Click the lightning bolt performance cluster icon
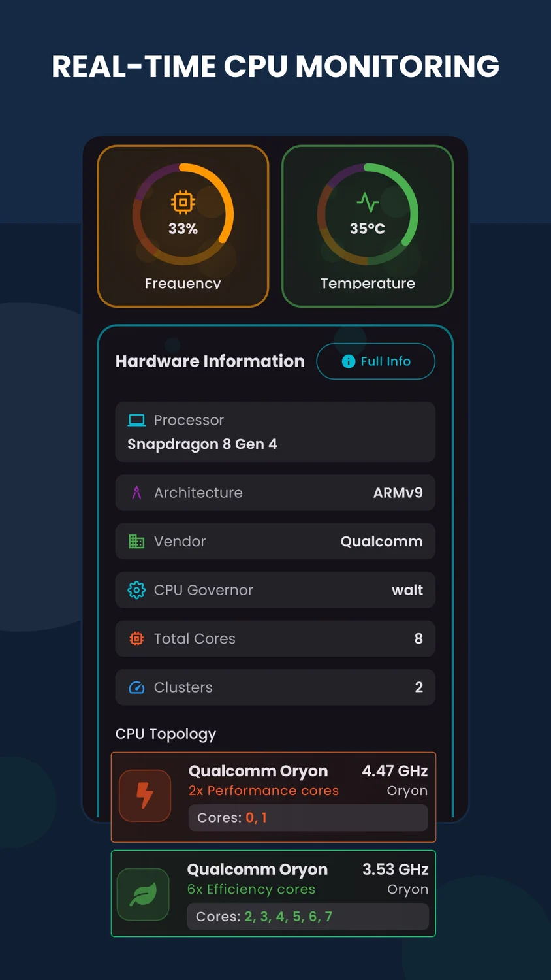The width and height of the screenshot is (551, 980). pos(145,796)
